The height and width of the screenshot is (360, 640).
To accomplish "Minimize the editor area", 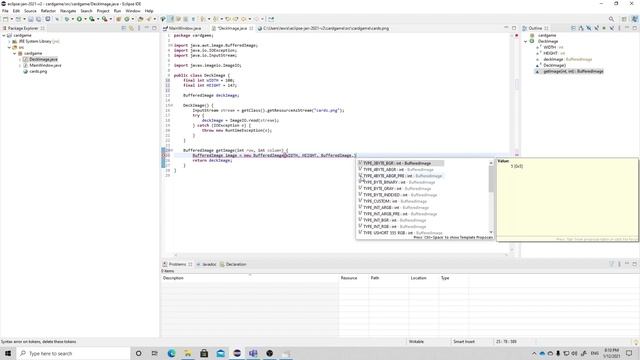I will point(506,28).
